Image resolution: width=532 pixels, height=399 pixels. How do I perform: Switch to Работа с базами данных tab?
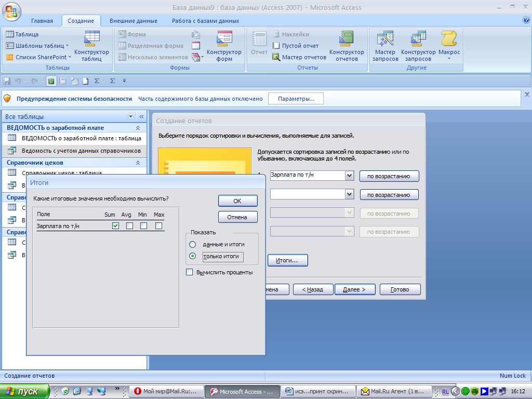pos(205,21)
